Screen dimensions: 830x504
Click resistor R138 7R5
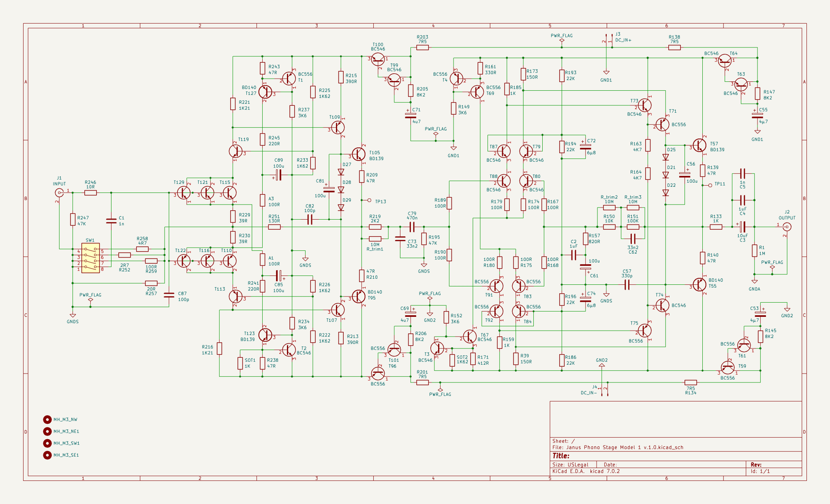coord(674,47)
